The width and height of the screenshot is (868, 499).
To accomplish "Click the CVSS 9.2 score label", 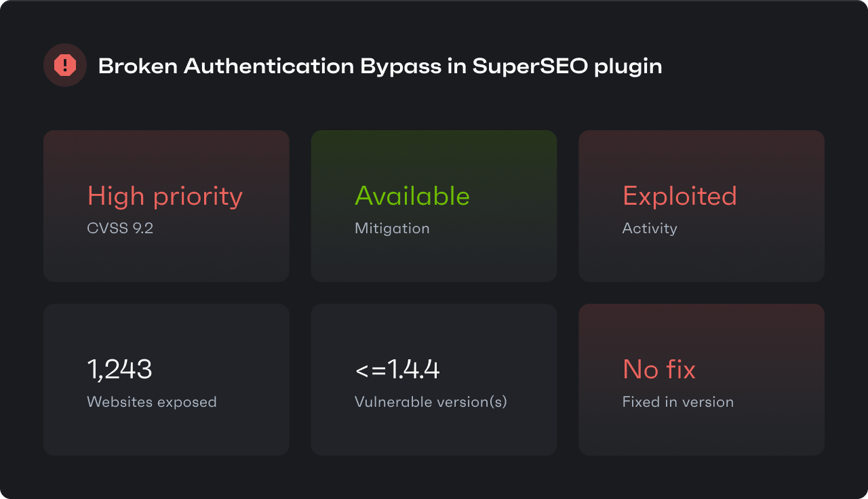I will pos(120,228).
